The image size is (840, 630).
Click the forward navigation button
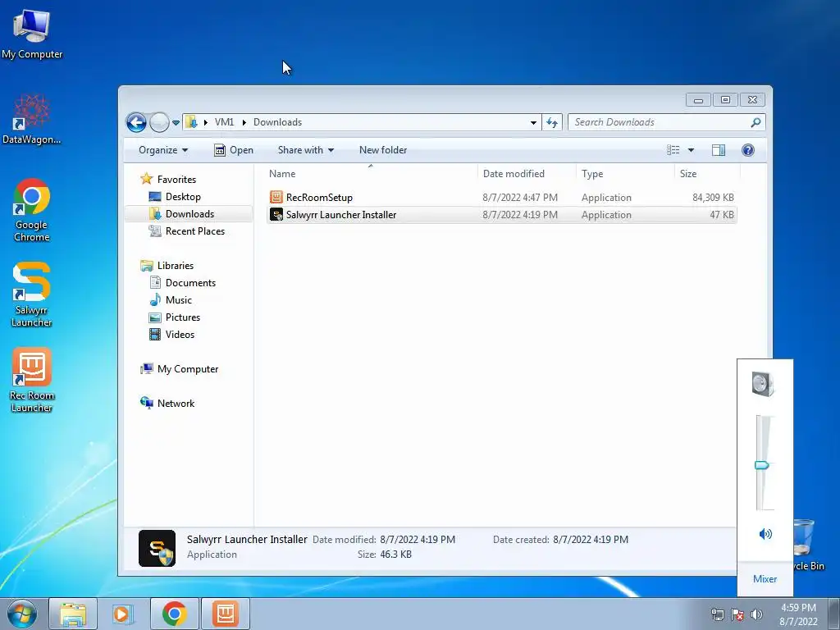[159, 123]
